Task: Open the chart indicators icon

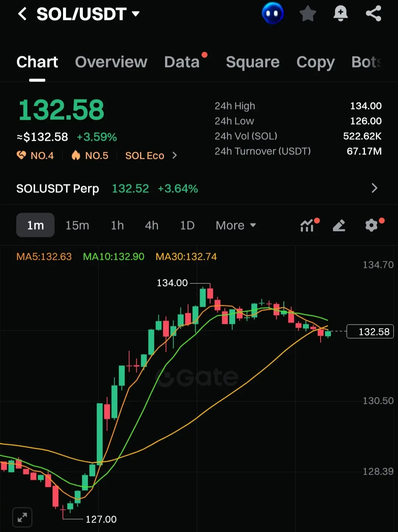Action: pyautogui.click(x=307, y=225)
